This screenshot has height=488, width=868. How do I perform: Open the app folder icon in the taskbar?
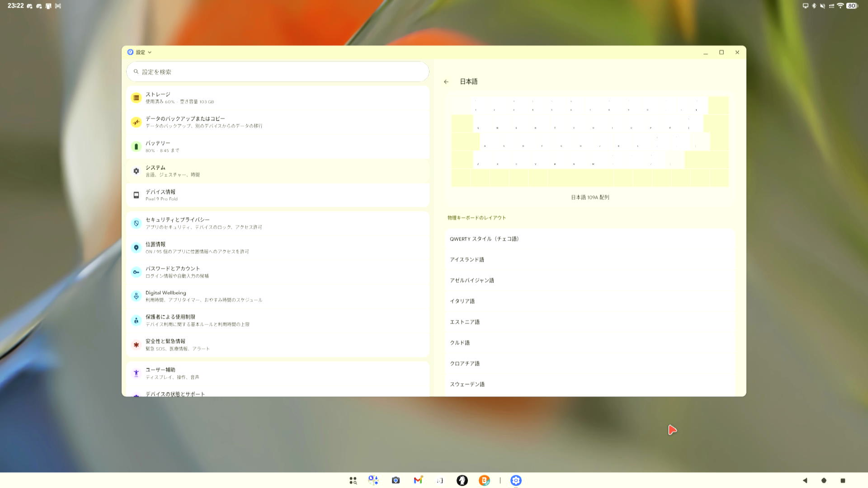coord(373,480)
